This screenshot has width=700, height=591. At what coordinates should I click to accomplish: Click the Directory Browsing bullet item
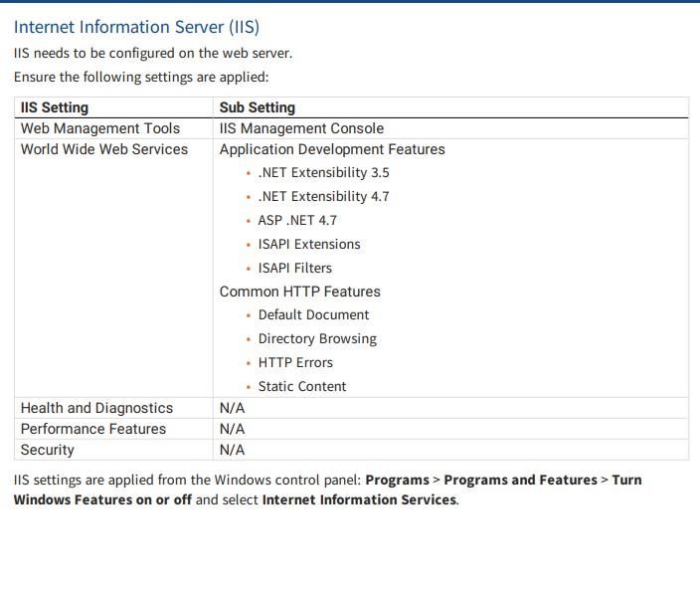point(317,338)
